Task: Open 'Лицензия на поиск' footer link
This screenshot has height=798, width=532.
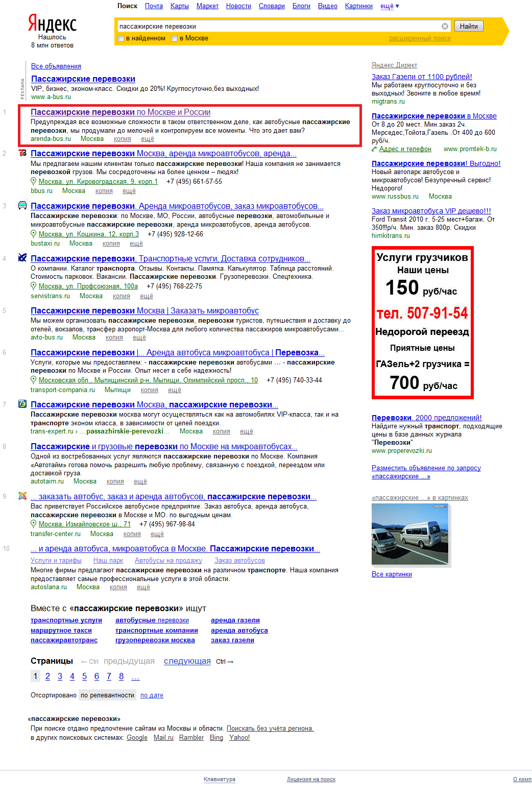Action: click(x=311, y=780)
